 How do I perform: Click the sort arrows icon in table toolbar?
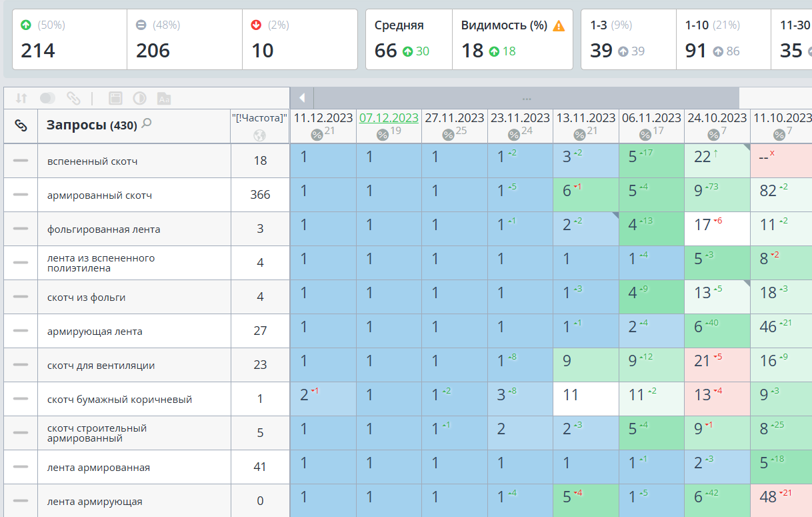[21, 98]
